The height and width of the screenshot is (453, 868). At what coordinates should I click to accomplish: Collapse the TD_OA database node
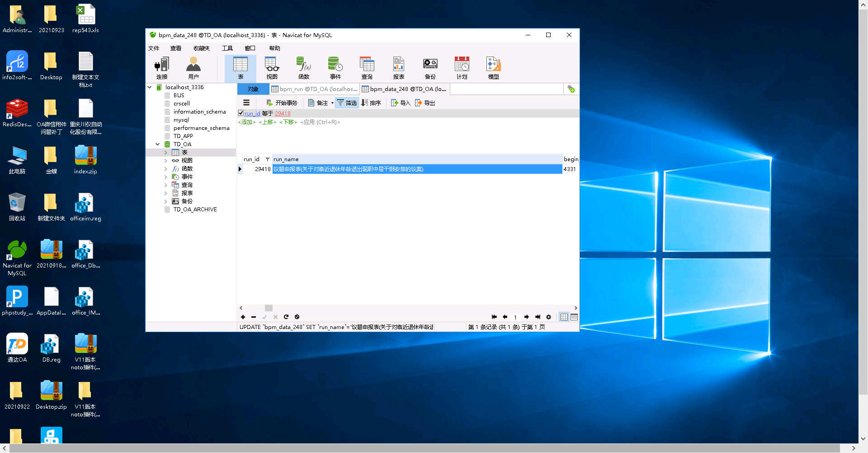click(158, 144)
